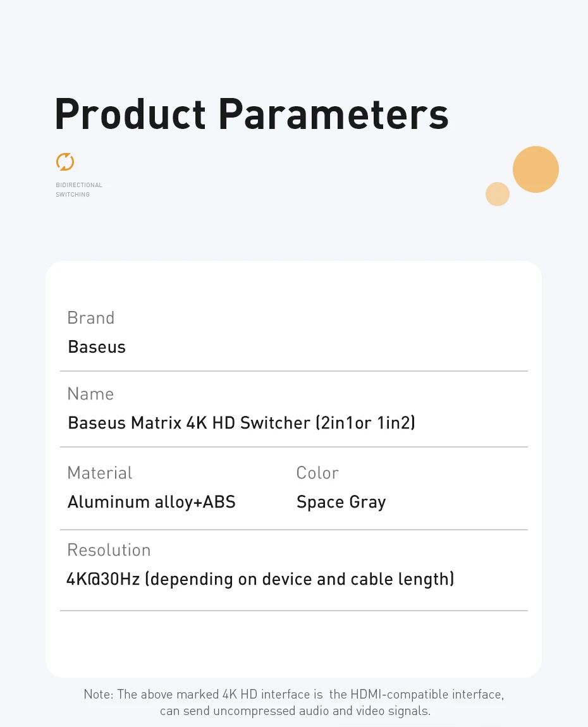
Task: Click the small pale orange circle
Action: pyautogui.click(x=498, y=194)
